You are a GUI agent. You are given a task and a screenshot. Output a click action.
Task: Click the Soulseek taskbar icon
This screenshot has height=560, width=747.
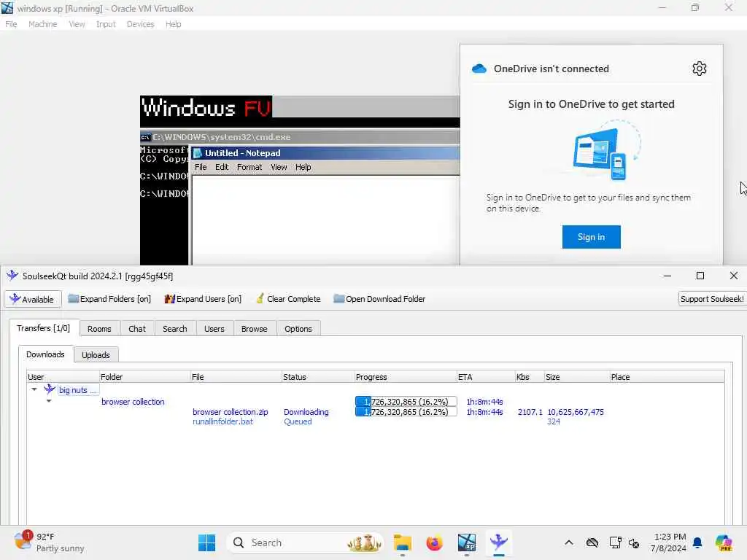click(498, 542)
